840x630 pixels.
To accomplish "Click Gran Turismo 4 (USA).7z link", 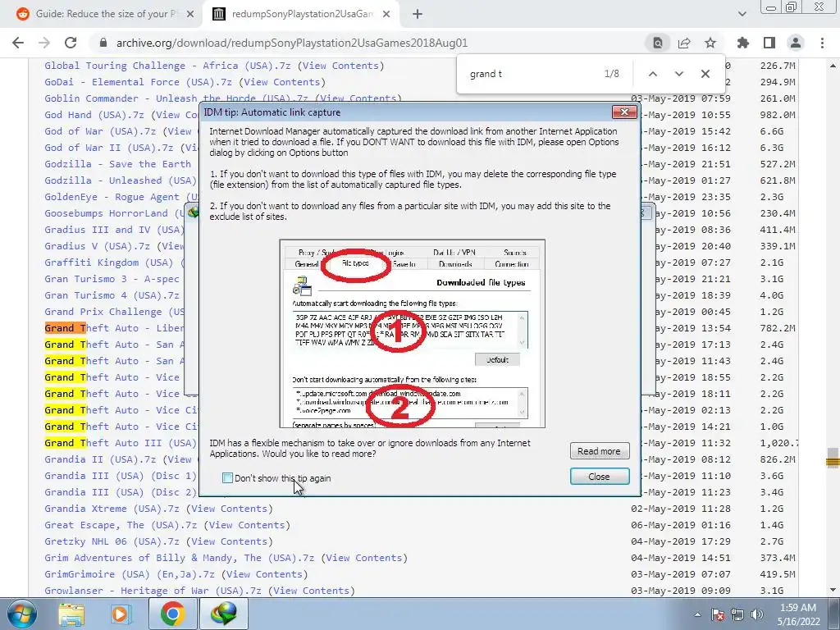I will point(112,295).
